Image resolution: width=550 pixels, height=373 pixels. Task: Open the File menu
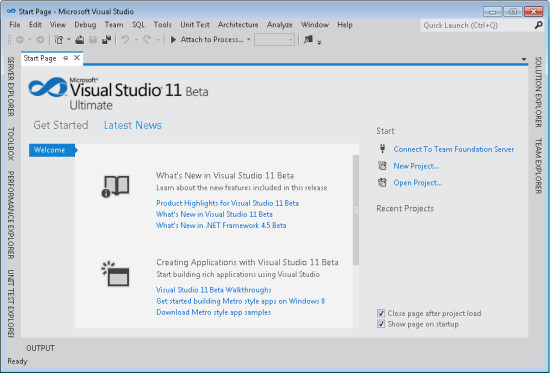[x=15, y=25]
